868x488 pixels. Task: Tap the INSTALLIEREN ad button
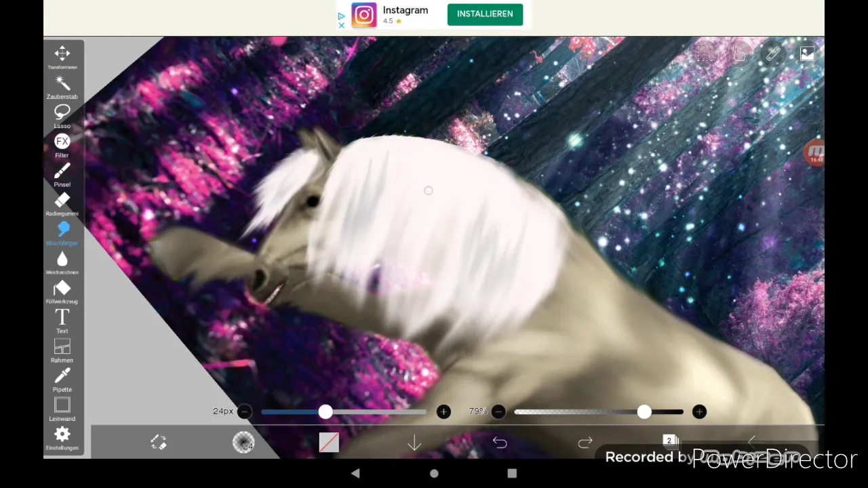point(485,14)
